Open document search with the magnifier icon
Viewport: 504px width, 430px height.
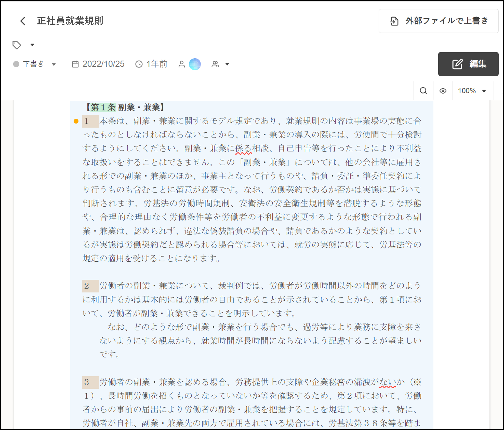423,91
